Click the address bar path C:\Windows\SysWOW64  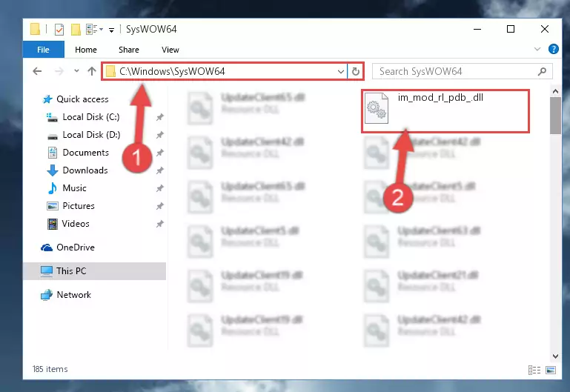click(x=172, y=71)
